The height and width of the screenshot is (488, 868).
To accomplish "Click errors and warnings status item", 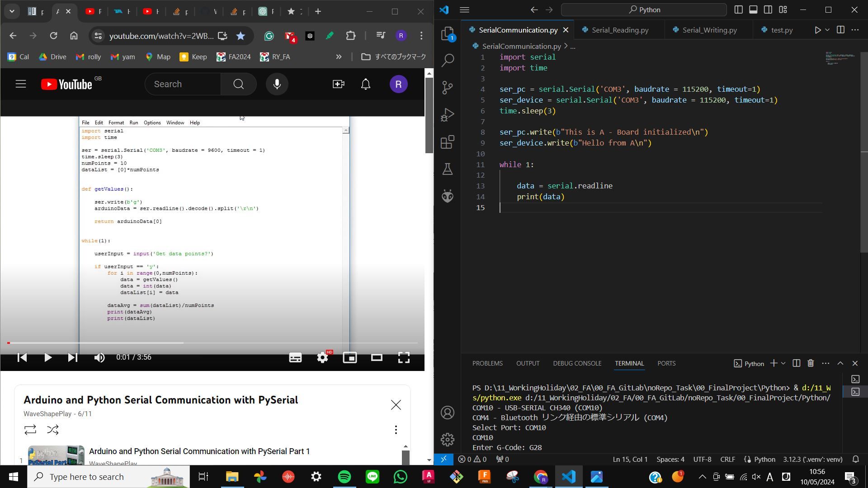I will click(x=472, y=459).
